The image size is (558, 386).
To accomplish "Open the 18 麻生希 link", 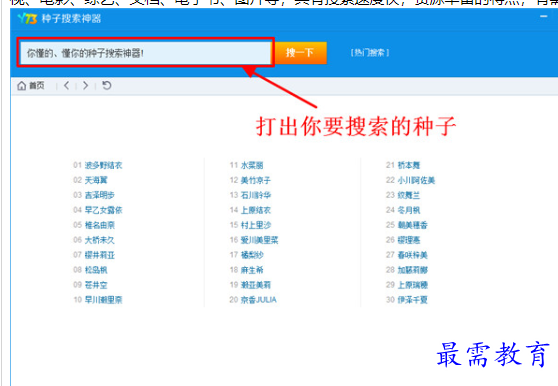I will click(x=252, y=270).
